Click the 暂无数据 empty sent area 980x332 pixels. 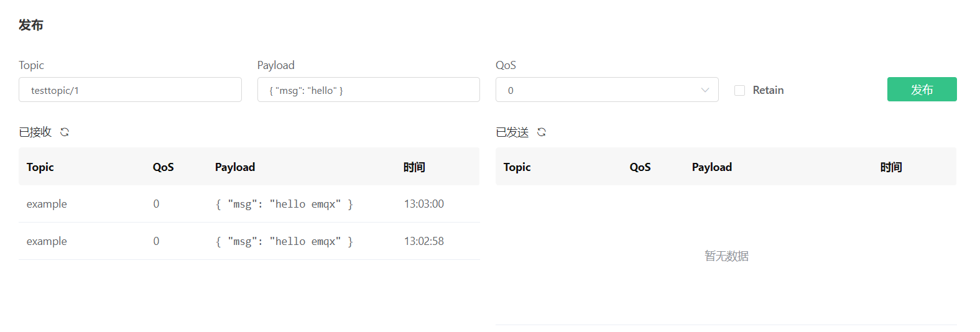[726, 256]
